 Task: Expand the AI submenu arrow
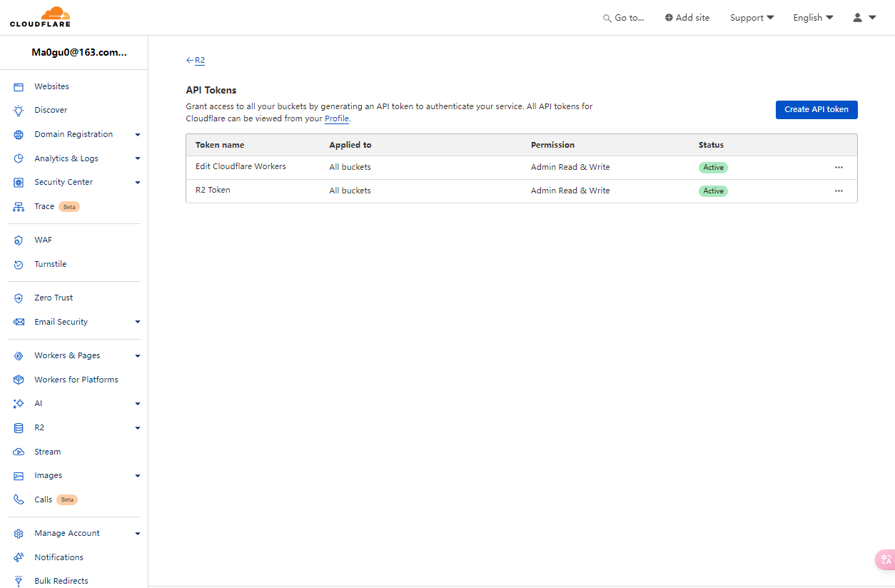pyautogui.click(x=138, y=404)
